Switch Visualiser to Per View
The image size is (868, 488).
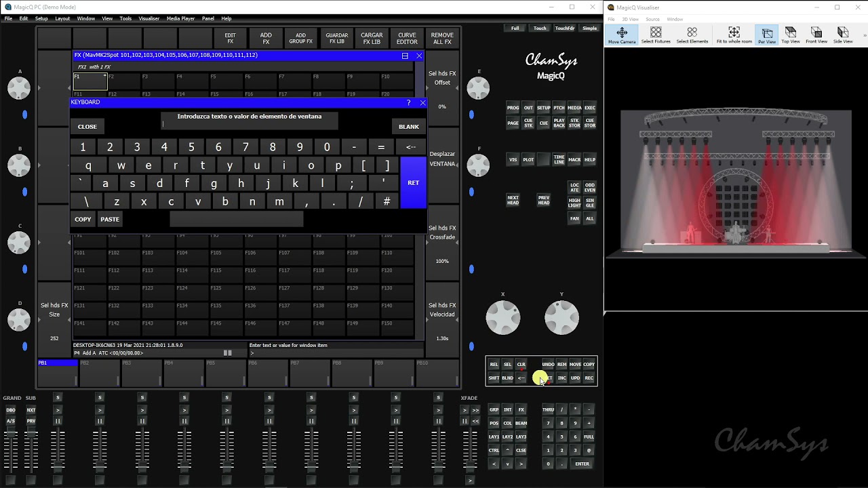point(767,35)
